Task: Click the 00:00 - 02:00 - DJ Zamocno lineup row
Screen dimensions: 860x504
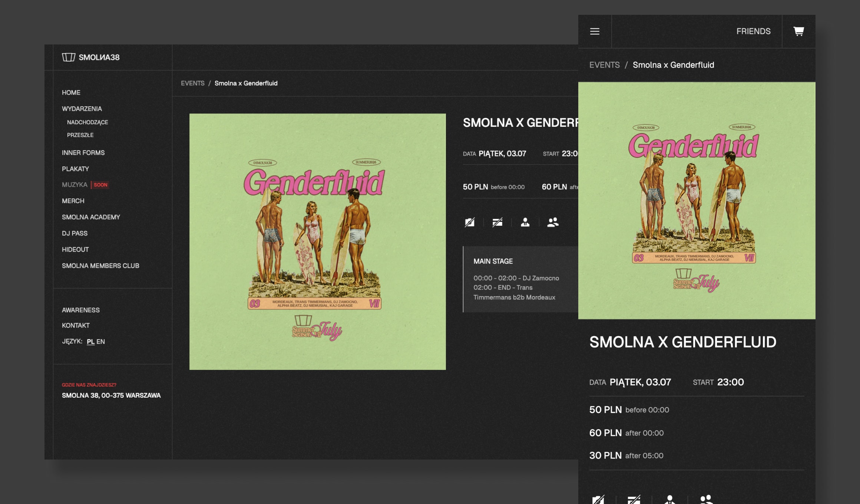Action: click(x=516, y=278)
